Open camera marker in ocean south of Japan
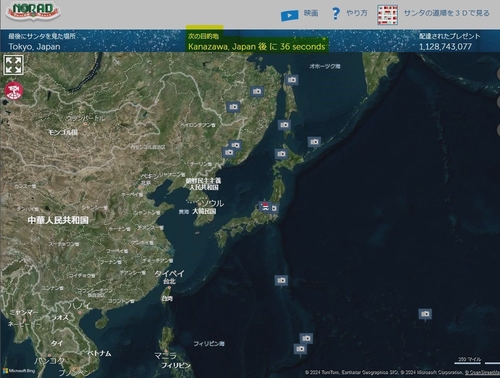The width and height of the screenshot is (500, 378). point(281,281)
